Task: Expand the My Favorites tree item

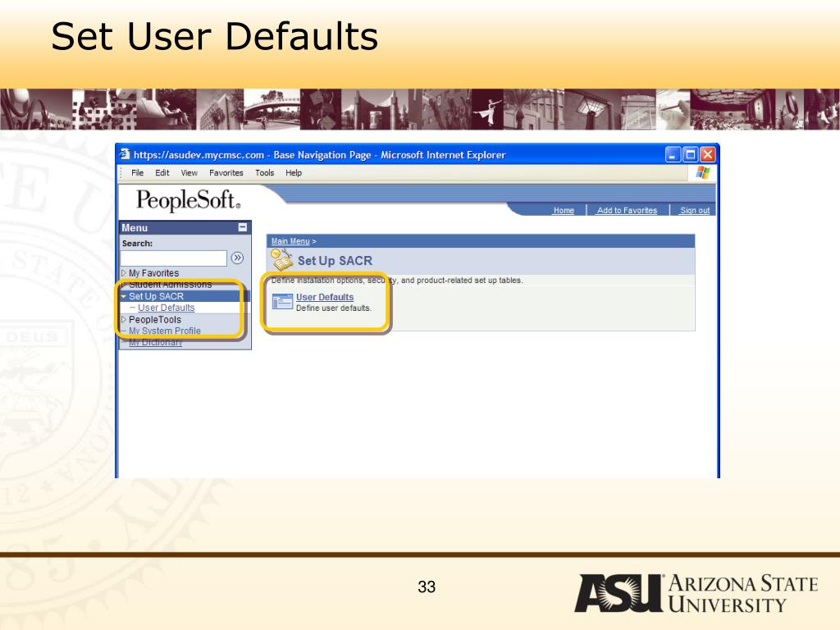Action: [x=124, y=272]
